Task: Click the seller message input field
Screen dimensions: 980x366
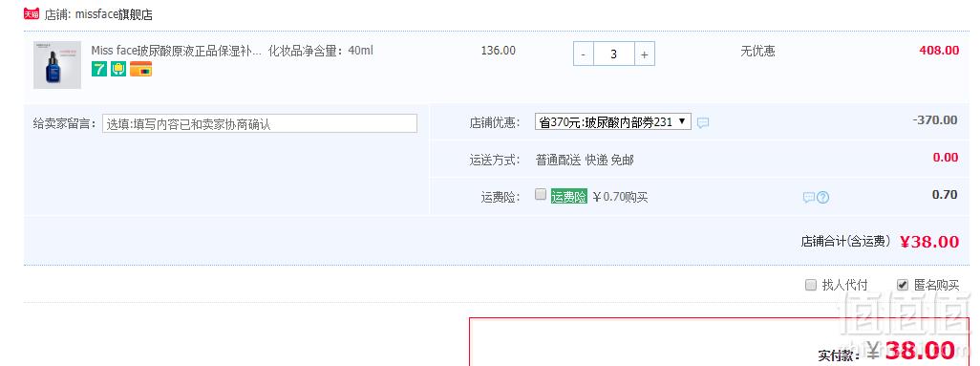Action: (260, 123)
